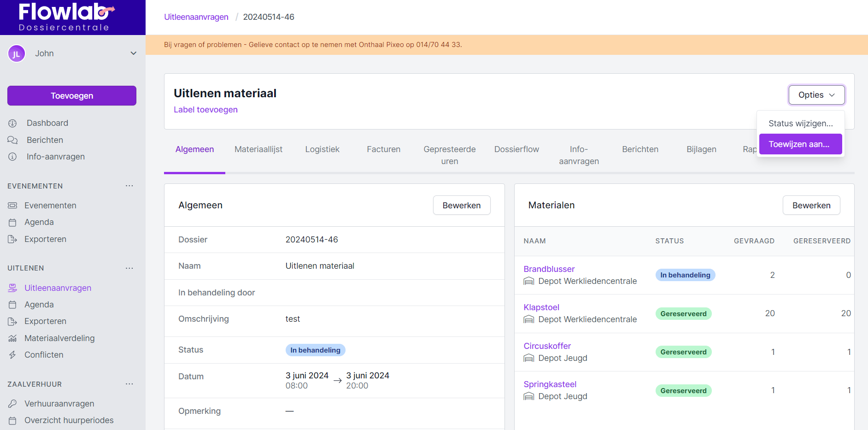Click Bewerken in the Materialen panel
This screenshot has height=430, width=868.
point(811,206)
